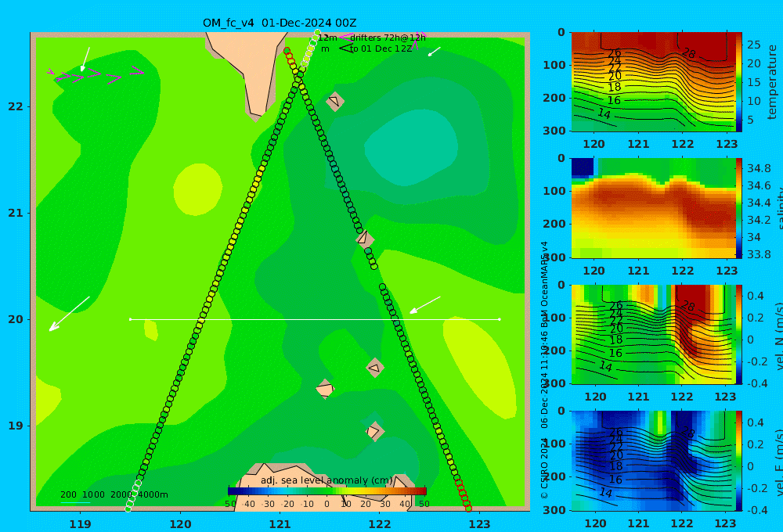Click the Taiwan southern tip landmass at the map top
Viewport: 783px width, 532px height.
point(250,70)
